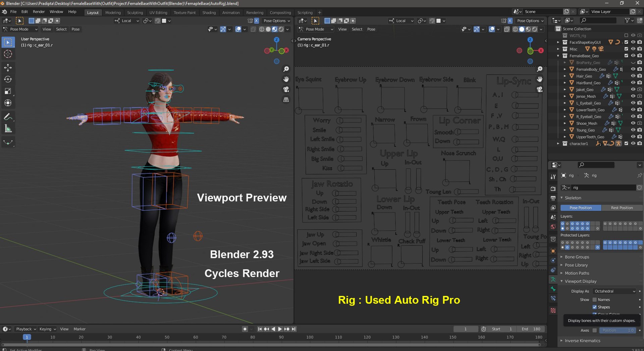This screenshot has height=351, width=644.
Task: Enable bone Axes checkbox
Action: click(x=595, y=331)
